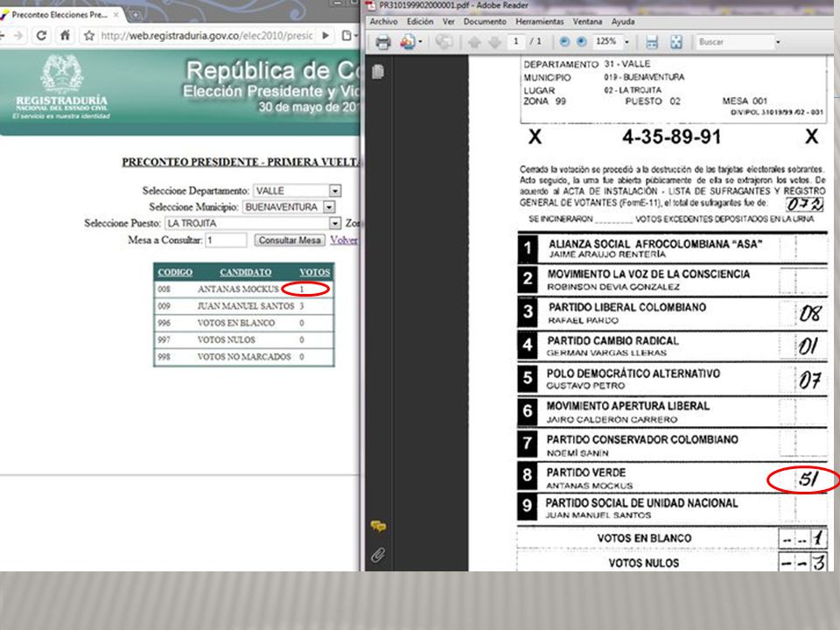Click PARTIDO CAMBIO RADICAL row in PDF
This screenshot has height=630, width=840.
[x=672, y=346]
